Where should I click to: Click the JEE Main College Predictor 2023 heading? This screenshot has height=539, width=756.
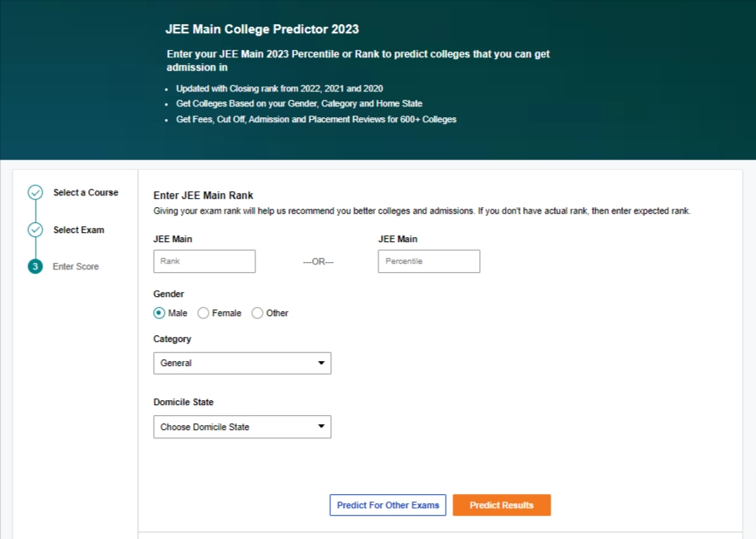coord(262,29)
